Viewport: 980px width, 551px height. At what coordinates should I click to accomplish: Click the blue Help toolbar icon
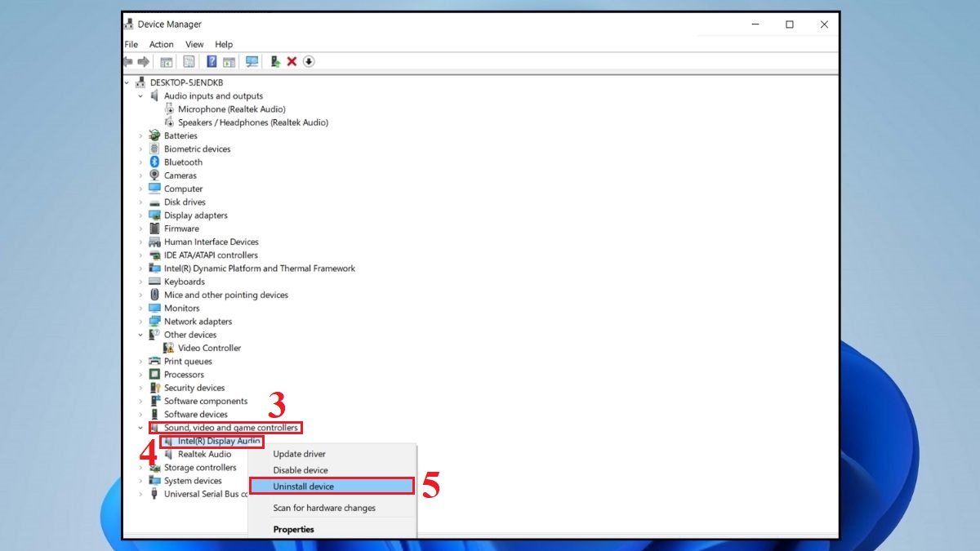pos(212,61)
